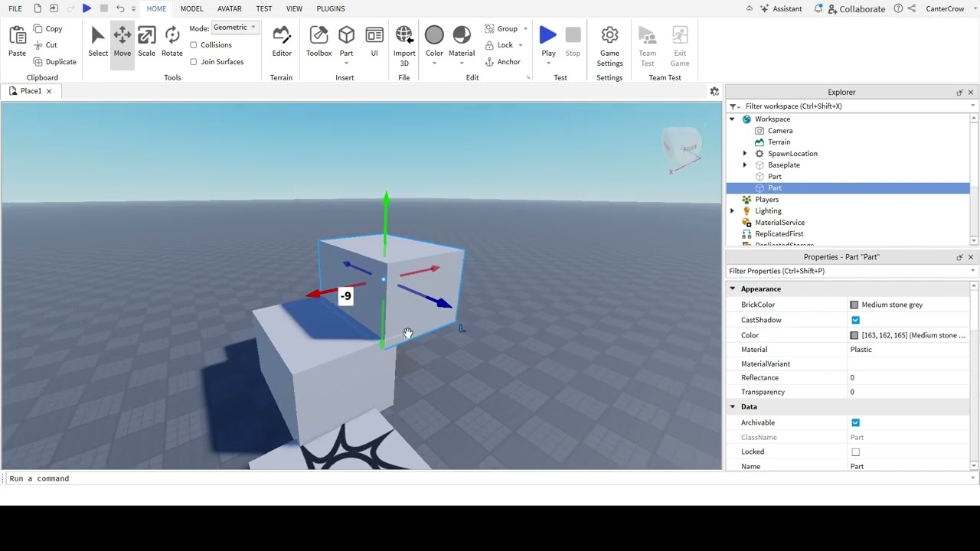Click the Play test button
Viewport: 980px width, 551px height.
pos(548,41)
